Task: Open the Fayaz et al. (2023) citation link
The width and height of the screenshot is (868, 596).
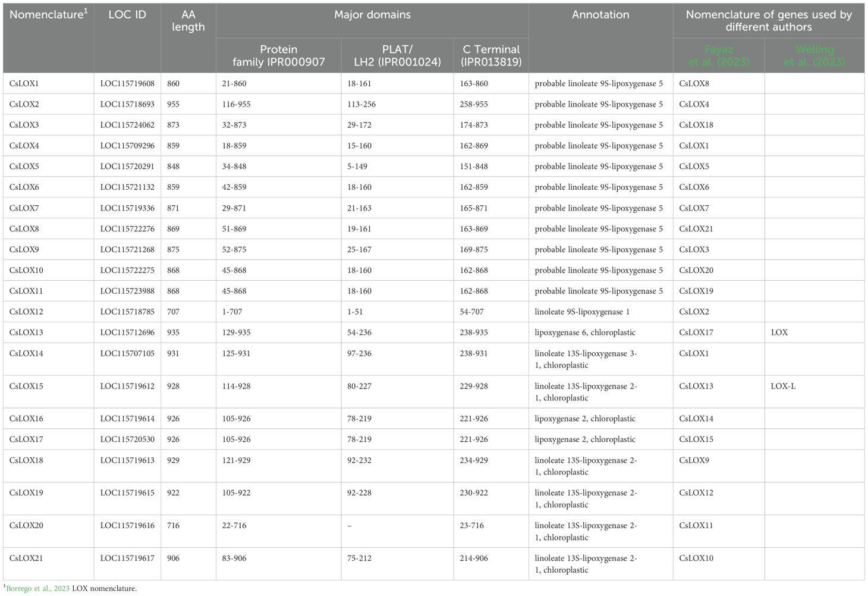Action: tap(718, 55)
